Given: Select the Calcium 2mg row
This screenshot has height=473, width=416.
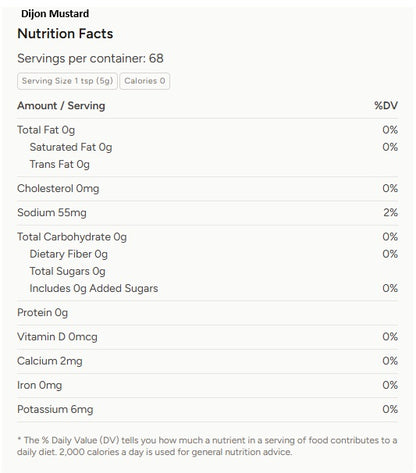Looking at the screenshot, I should click(208, 361).
